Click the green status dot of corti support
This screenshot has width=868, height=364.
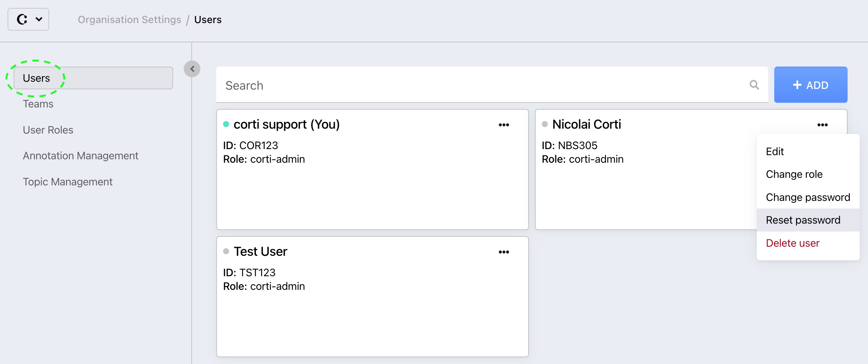pos(226,124)
